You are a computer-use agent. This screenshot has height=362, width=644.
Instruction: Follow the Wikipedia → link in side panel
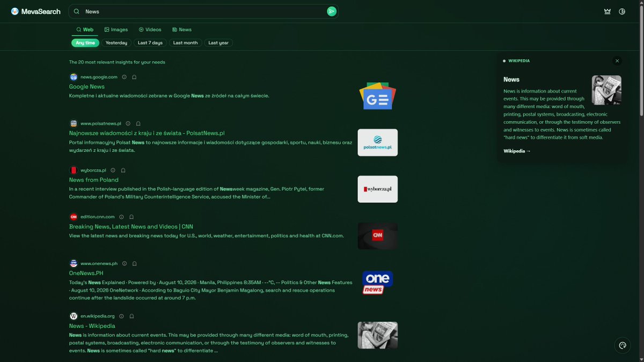[517, 151]
